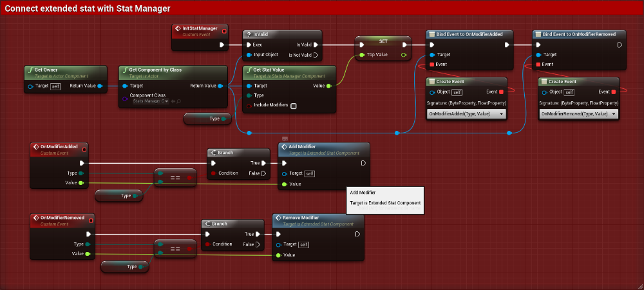Click the Bind Event to OnModifierAdded node icon
Screen dimensions: 644x290
pos(431,34)
